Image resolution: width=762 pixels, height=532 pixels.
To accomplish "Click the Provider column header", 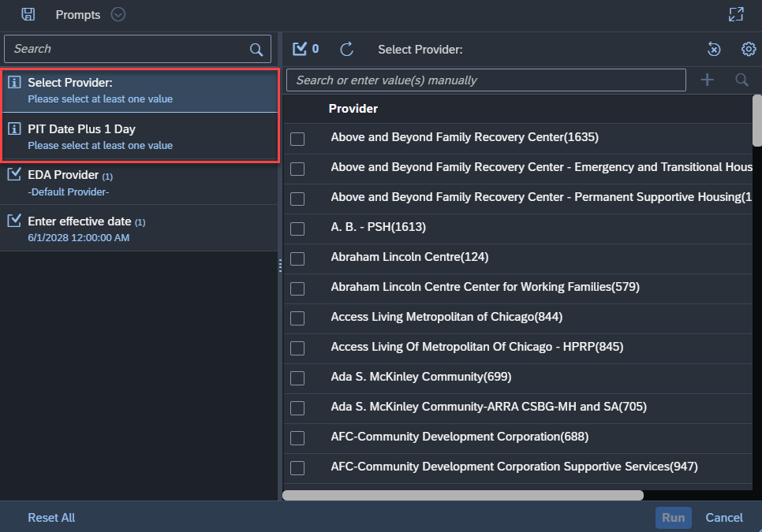I will 353,109.
